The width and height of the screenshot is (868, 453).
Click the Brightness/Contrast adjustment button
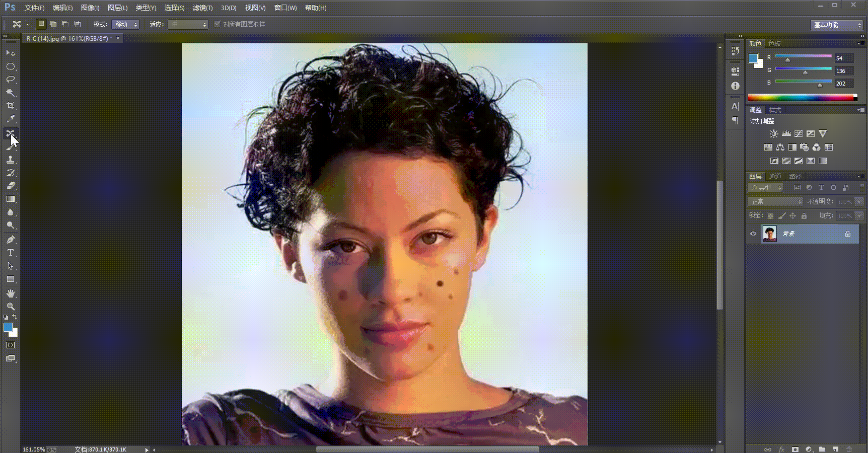pos(774,134)
